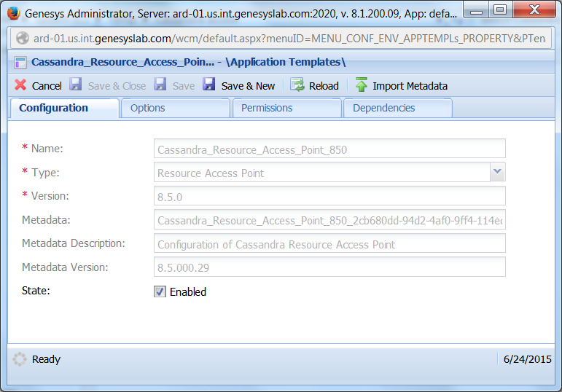The image size is (562, 392).
Task: Click the application template icon in header
Action: (20, 63)
